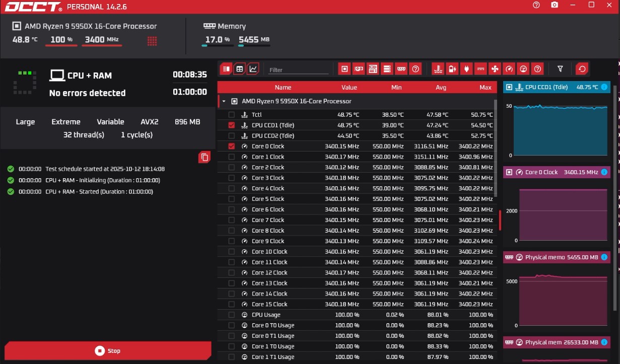The height and width of the screenshot is (364, 620).
Task: Collapse the AMD Ryzen 9 5950X sensor group
Action: tap(224, 101)
